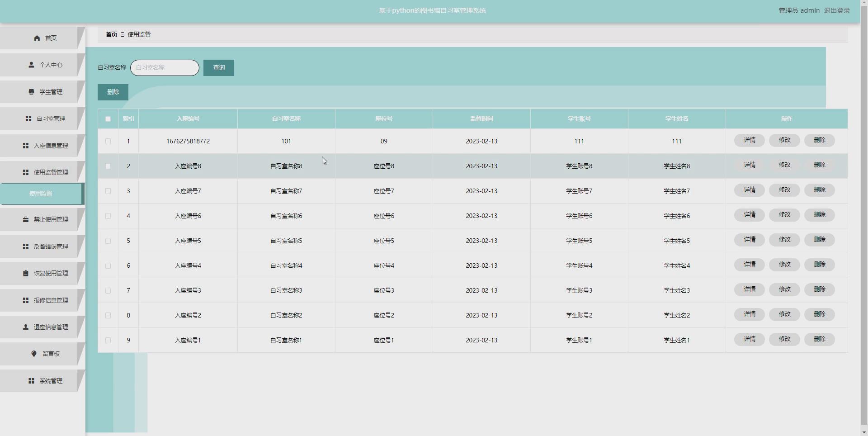The height and width of the screenshot is (436, 868).
Task: Click the 监督时间 column header
Action: tap(481, 119)
